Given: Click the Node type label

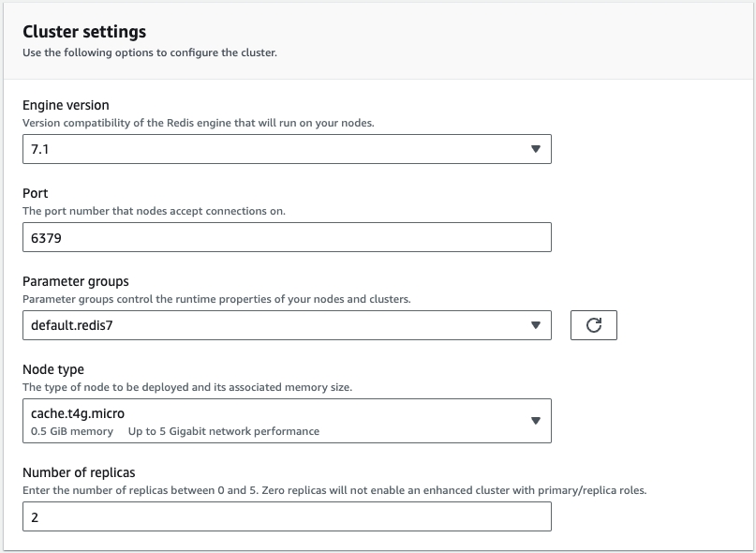Looking at the screenshot, I should [53, 369].
